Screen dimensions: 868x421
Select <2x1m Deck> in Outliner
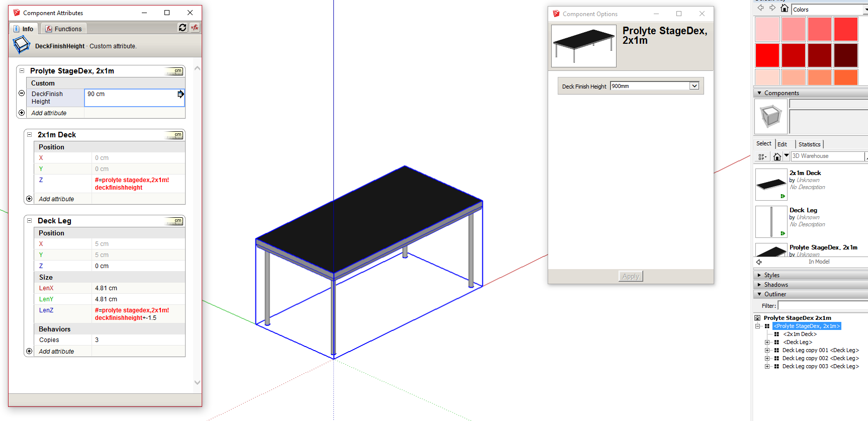tap(800, 334)
